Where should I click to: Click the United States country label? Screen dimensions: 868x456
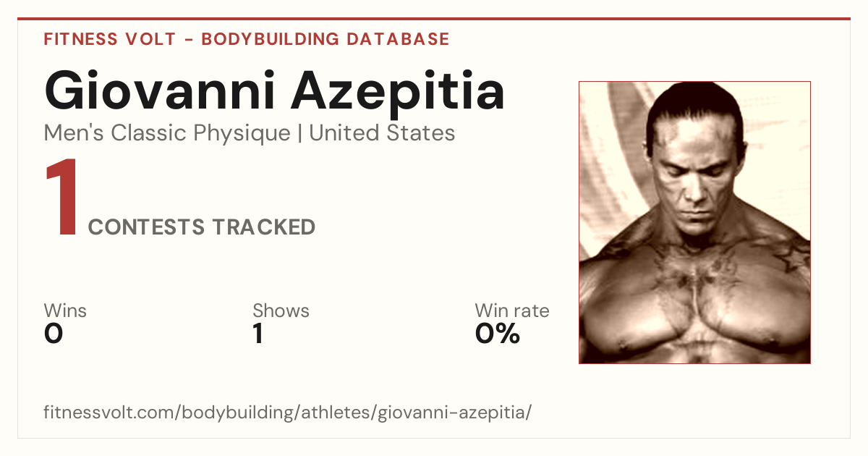[x=382, y=133]
